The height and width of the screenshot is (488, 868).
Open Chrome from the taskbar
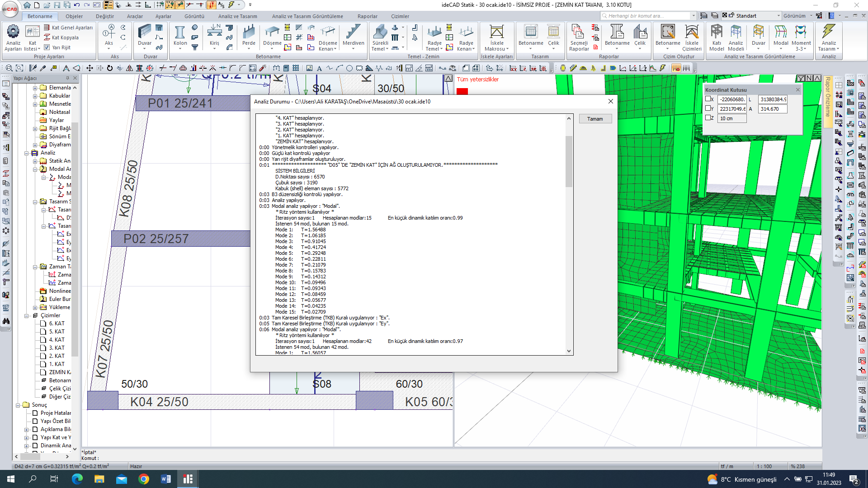click(144, 479)
